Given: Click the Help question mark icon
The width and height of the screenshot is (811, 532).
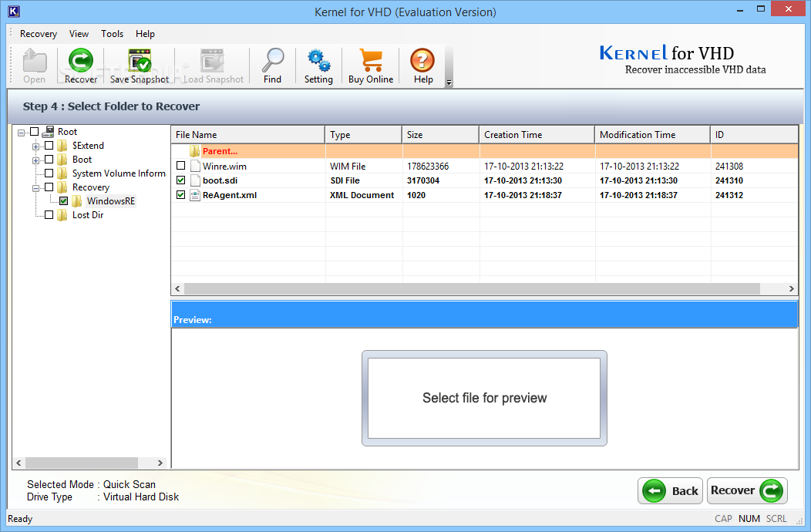Looking at the screenshot, I should 422,61.
